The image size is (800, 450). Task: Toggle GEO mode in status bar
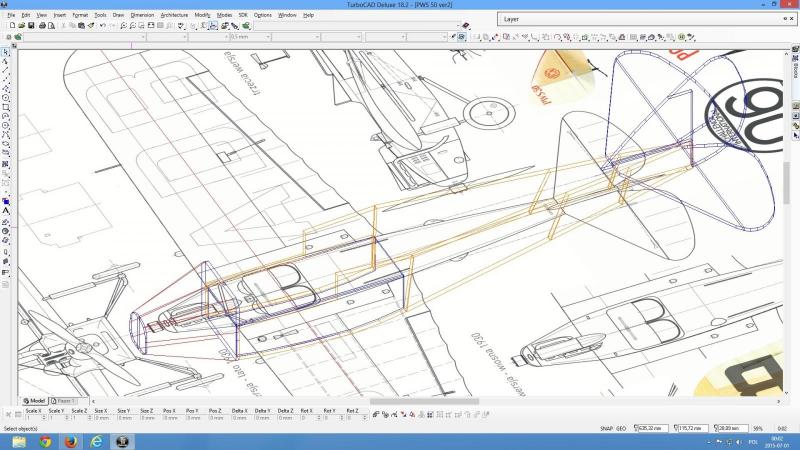[x=621, y=428]
